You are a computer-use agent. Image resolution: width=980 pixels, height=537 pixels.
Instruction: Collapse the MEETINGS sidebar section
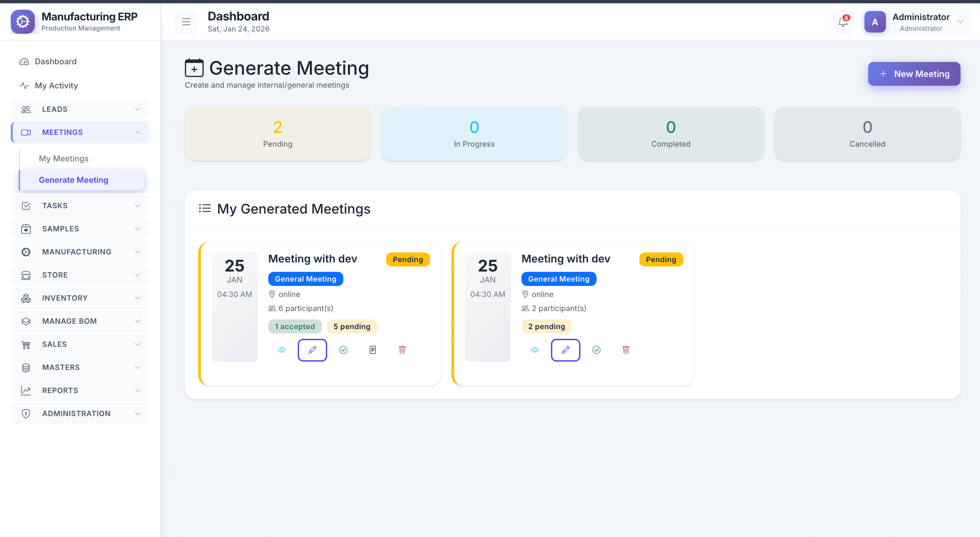(80, 133)
